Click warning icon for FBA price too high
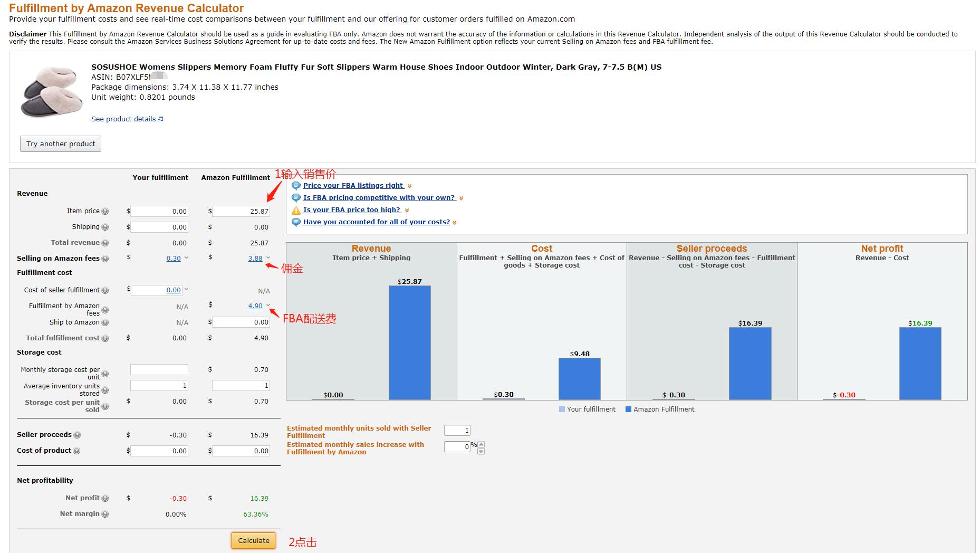The height and width of the screenshot is (553, 980). point(296,210)
